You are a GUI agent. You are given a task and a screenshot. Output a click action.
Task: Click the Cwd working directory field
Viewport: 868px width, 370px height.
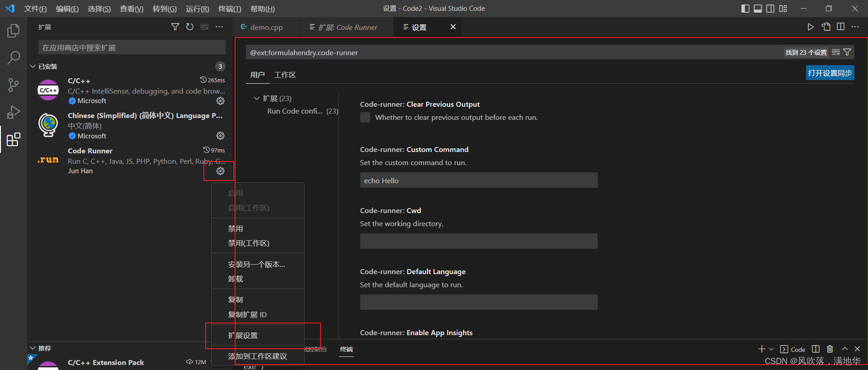(479, 241)
